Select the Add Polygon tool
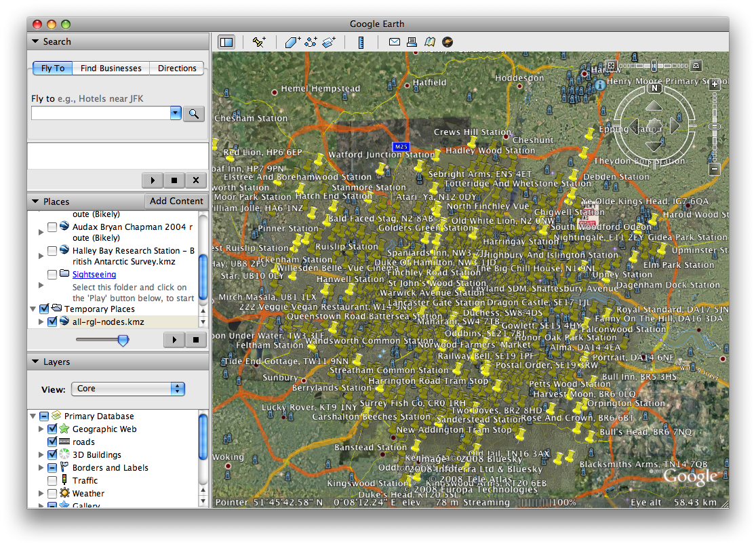This screenshot has width=756, height=546. pyautogui.click(x=292, y=42)
